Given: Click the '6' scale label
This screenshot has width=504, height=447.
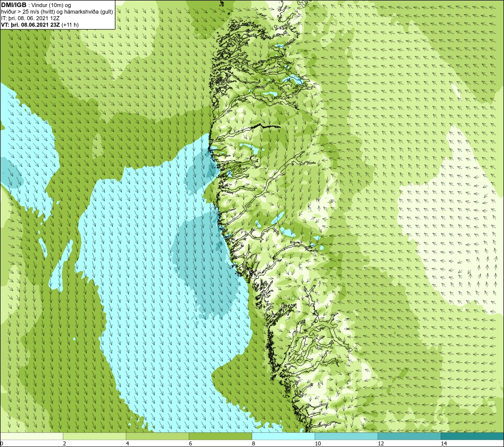Looking at the screenshot, I should (x=191, y=443).
